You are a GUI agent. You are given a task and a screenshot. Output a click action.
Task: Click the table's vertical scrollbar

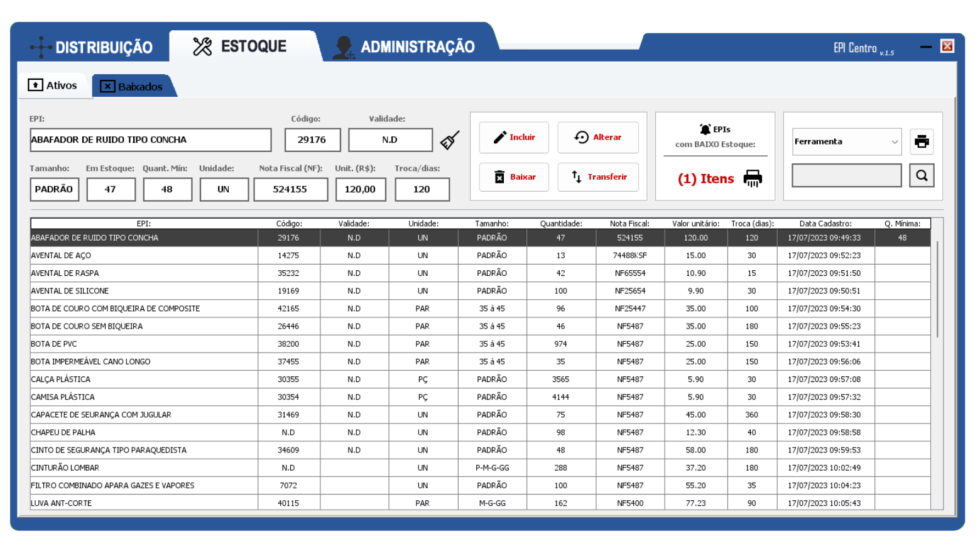click(937, 289)
